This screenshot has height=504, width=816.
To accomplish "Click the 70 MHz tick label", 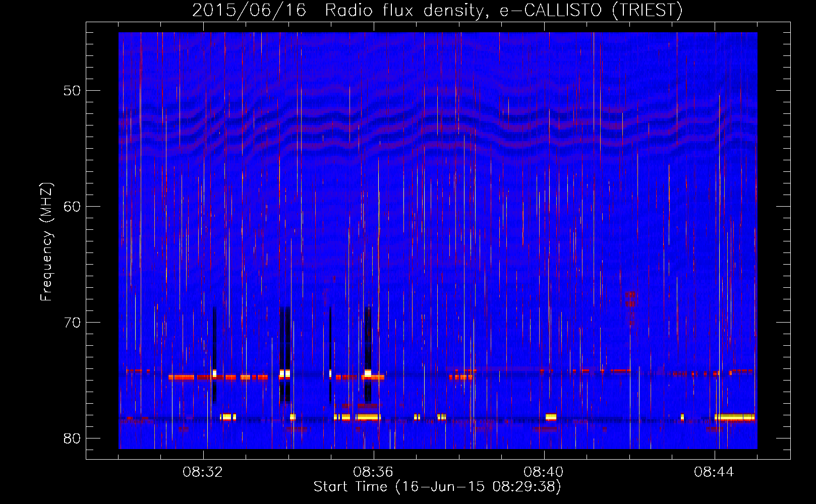I will pyautogui.click(x=73, y=323).
